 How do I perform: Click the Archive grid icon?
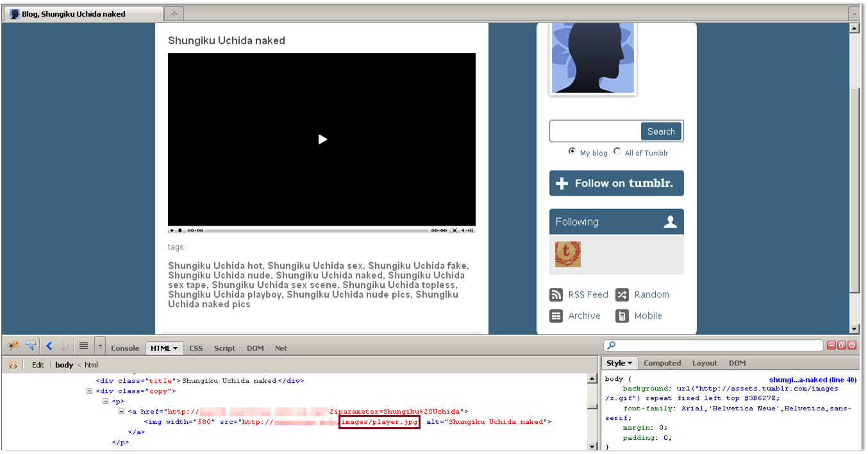[x=556, y=316]
